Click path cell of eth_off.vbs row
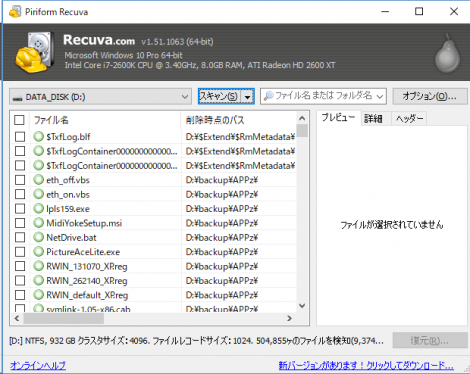The image size is (470, 374). pyautogui.click(x=222, y=180)
